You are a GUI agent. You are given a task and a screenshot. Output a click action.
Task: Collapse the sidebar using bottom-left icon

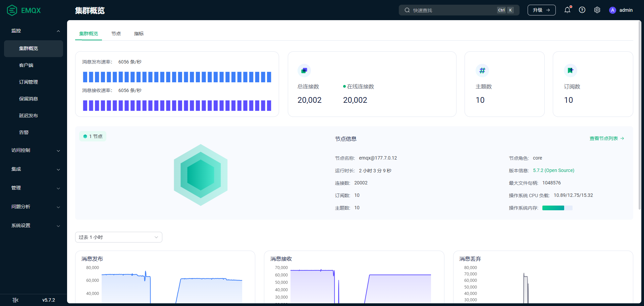[15, 300]
